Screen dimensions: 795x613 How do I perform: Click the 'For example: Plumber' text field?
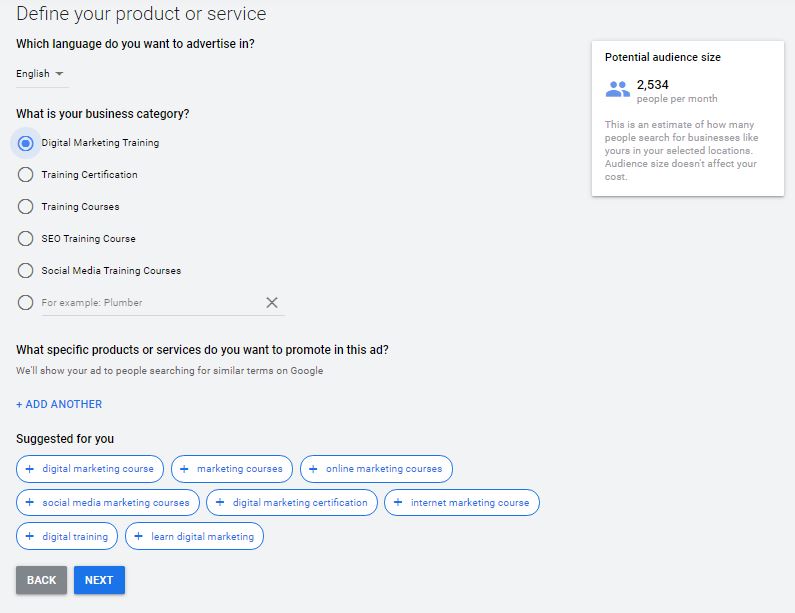click(x=150, y=303)
